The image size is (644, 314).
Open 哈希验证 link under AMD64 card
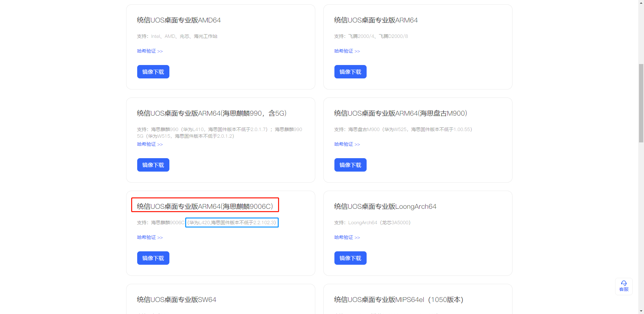pyautogui.click(x=150, y=51)
